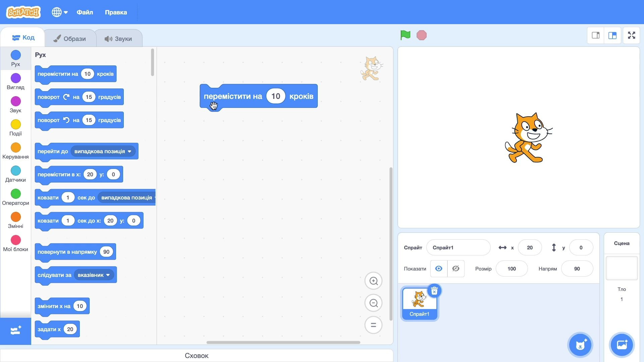Zoom in the code workspace
This screenshot has height=362, width=644.
pyautogui.click(x=373, y=281)
